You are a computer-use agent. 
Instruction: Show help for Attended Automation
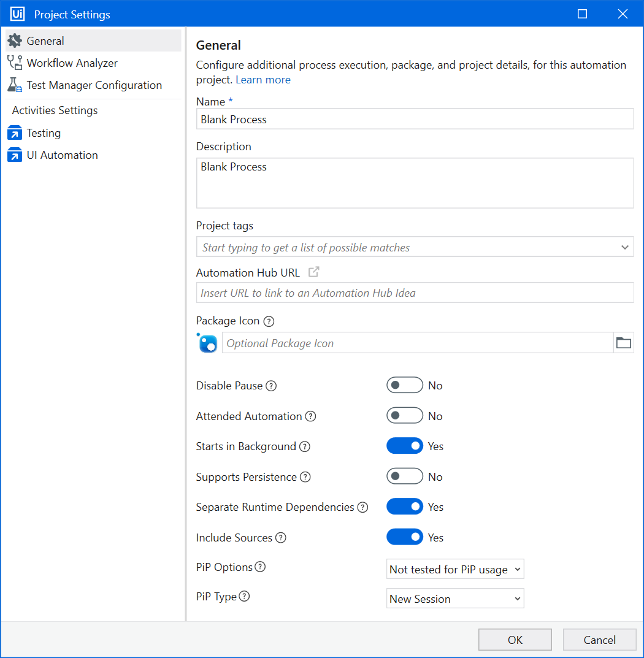(x=310, y=416)
